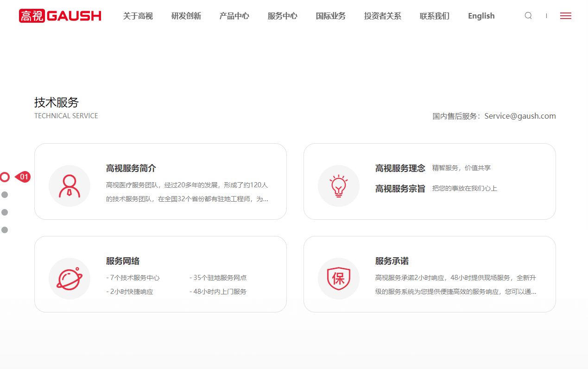Open the 联系我们 page link

point(434,16)
